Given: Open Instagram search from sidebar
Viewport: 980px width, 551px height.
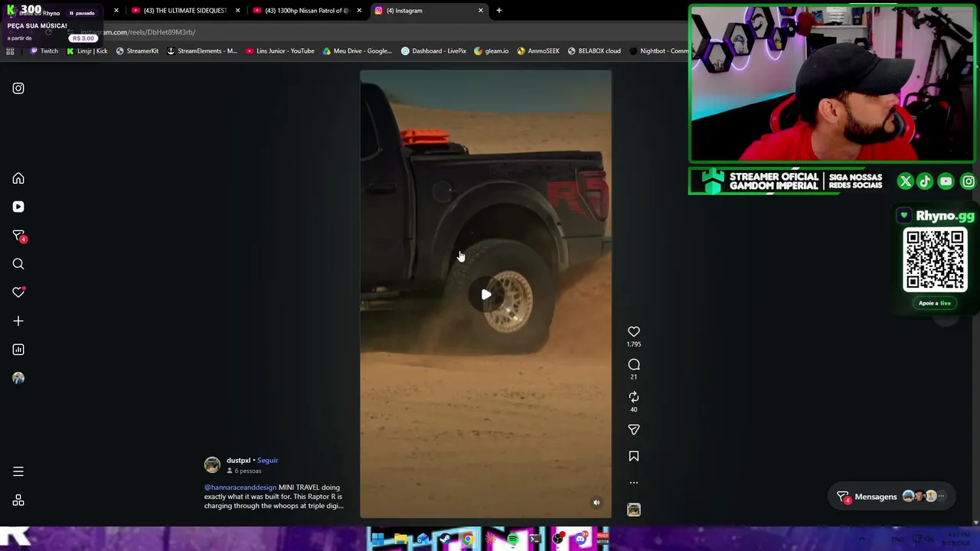Looking at the screenshot, I should [x=18, y=264].
